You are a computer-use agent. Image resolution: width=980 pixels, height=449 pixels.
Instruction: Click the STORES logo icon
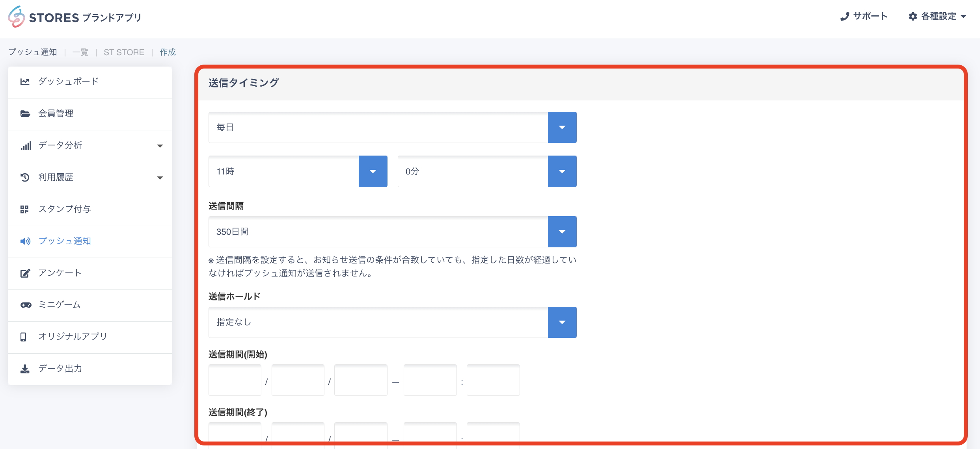[x=17, y=17]
